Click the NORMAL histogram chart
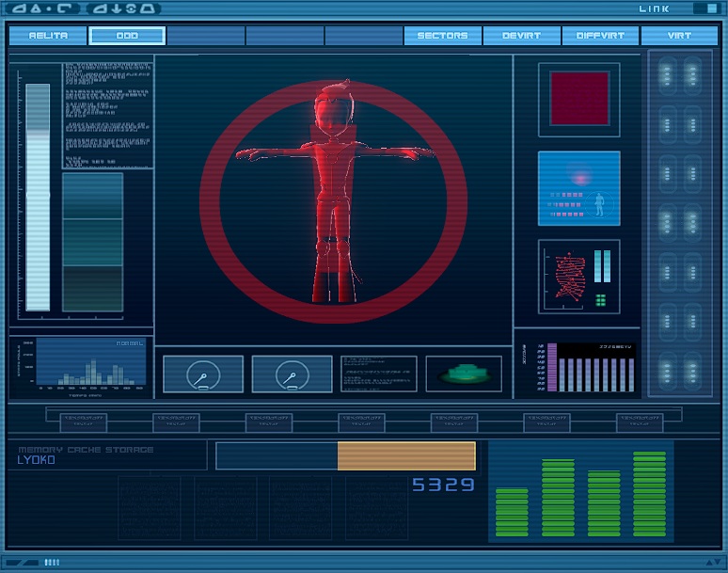Image resolution: width=728 pixels, height=573 pixels. coord(91,362)
